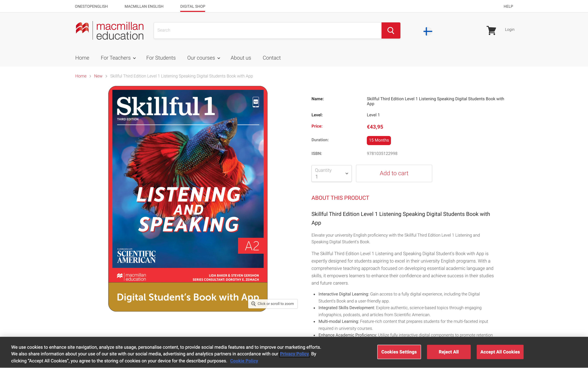Click the price €43,95
Screen dimensions: 588x368
coord(375,127)
